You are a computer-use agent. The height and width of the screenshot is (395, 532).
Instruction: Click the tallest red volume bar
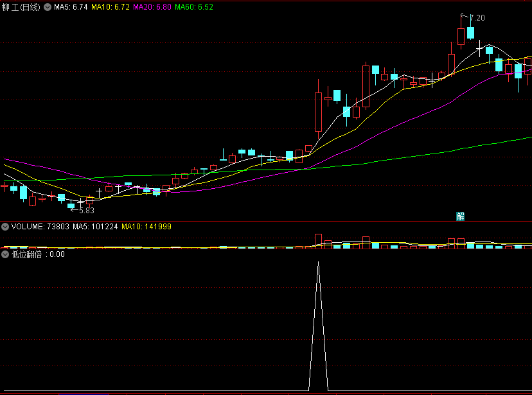tap(318, 241)
